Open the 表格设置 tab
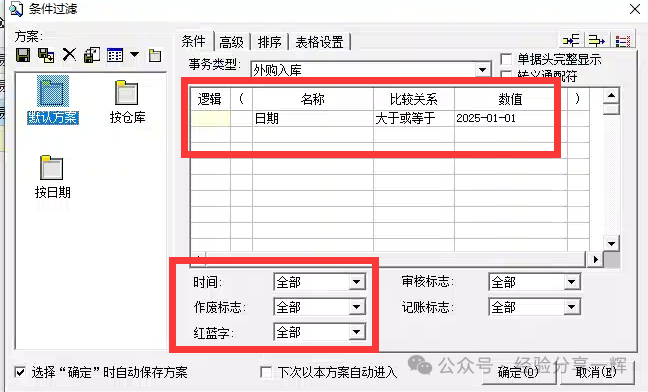Image resolution: width=648 pixels, height=392 pixels. coord(319,42)
